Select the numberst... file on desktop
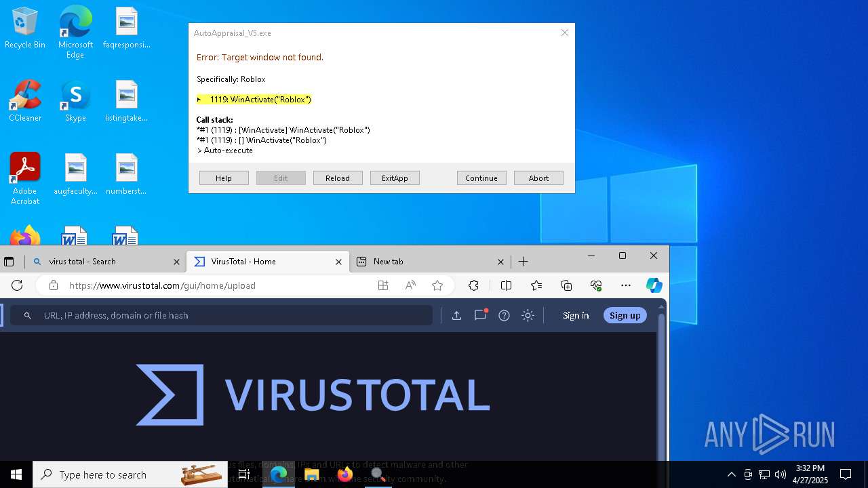868x488 pixels. [127, 174]
